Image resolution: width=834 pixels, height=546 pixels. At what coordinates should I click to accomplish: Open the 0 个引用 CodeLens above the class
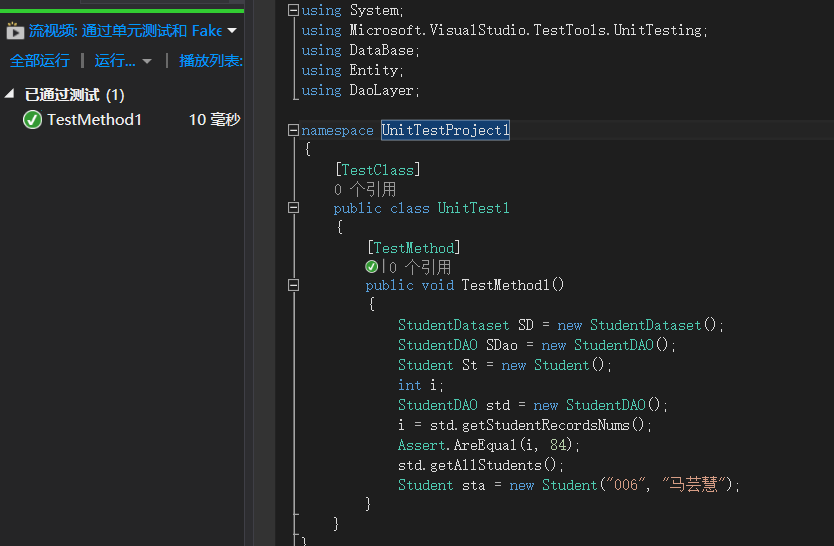click(x=365, y=189)
